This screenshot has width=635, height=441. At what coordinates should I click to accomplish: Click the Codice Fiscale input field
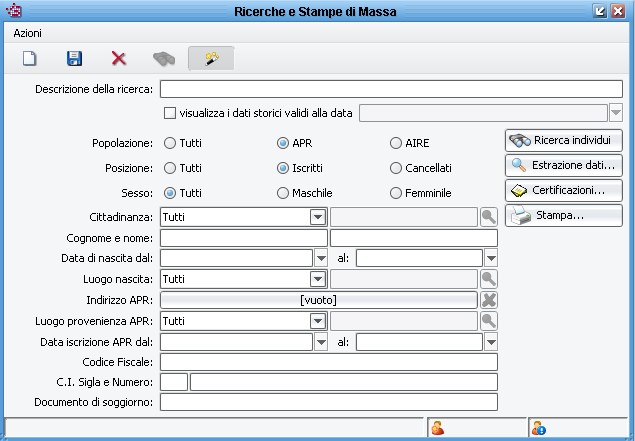tap(328, 362)
